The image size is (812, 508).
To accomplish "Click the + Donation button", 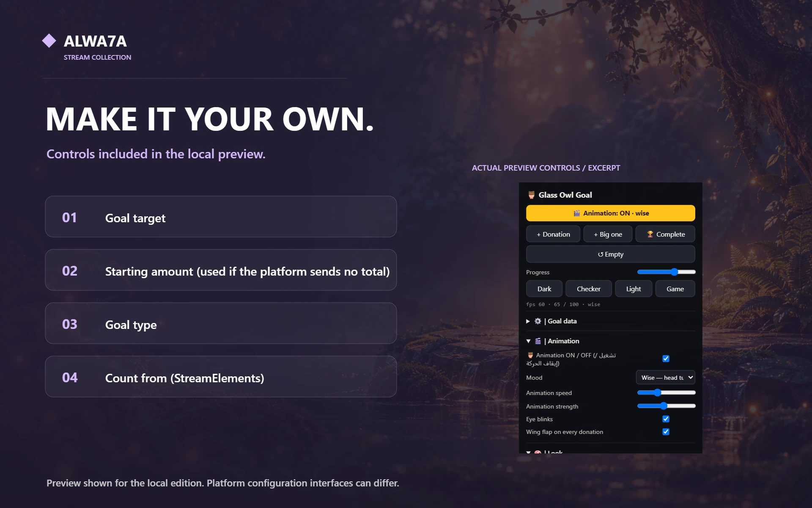I will tap(553, 234).
